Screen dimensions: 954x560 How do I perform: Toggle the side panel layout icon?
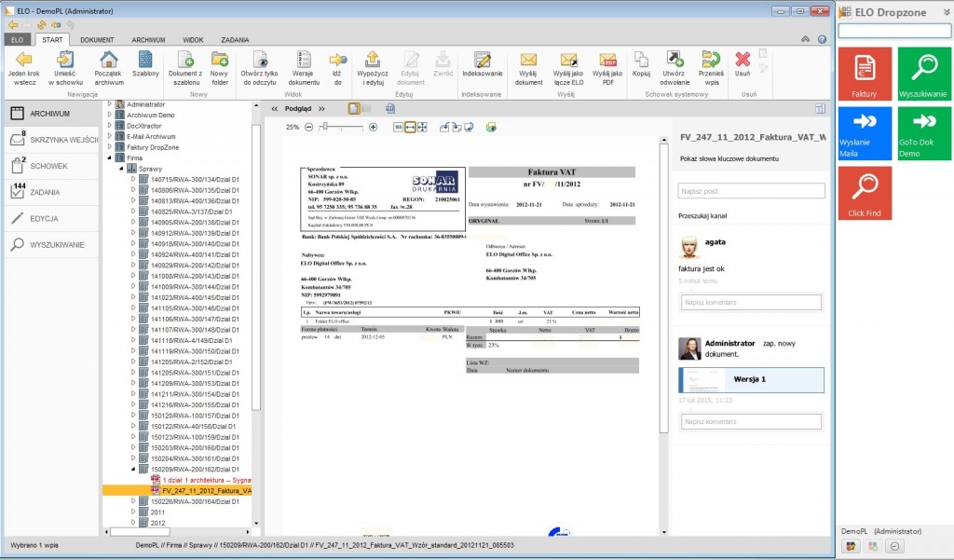pos(820,108)
